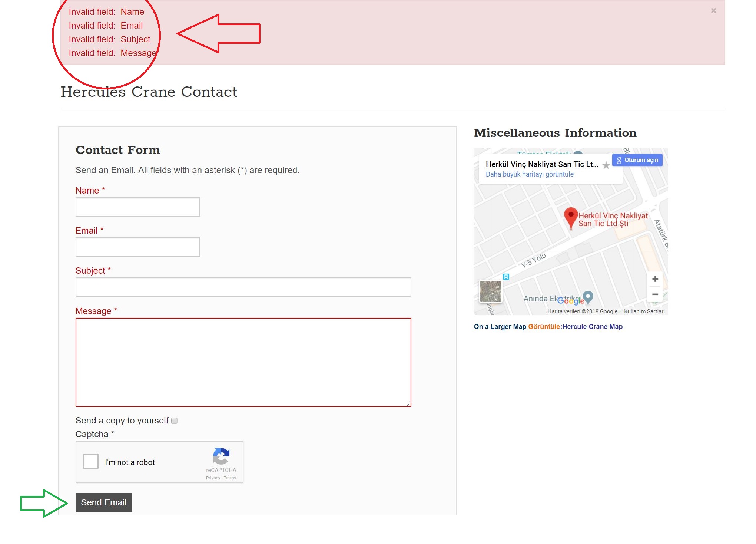
Task: Click the reCAPTCHA logo icon
Action: pyautogui.click(x=221, y=456)
